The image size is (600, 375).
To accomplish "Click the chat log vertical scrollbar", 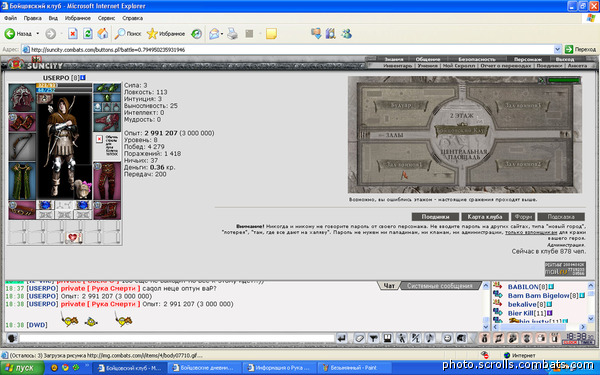I will pyautogui.click(x=486, y=306).
